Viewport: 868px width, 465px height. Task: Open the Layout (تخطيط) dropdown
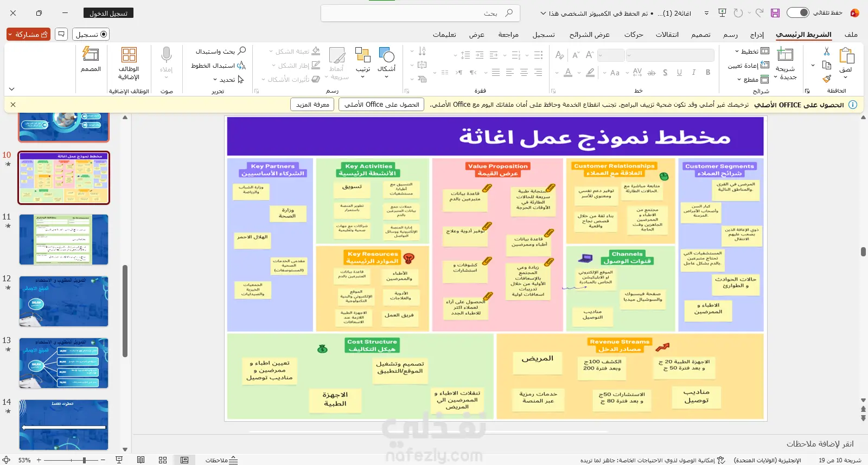pos(752,51)
